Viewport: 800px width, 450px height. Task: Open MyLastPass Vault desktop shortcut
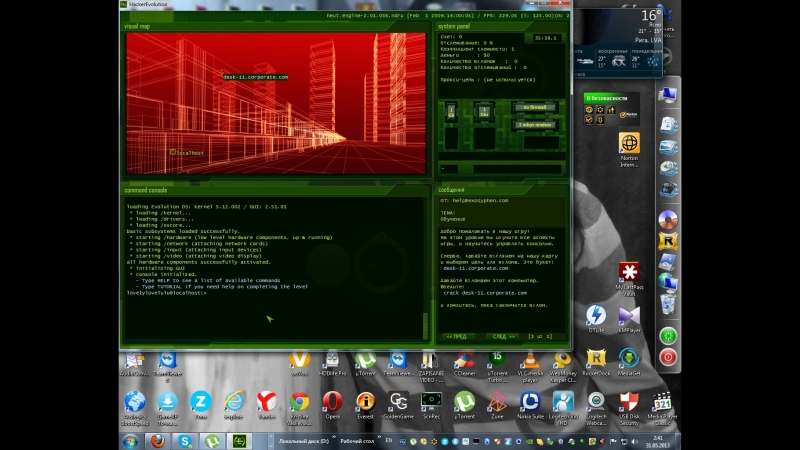[x=629, y=273]
